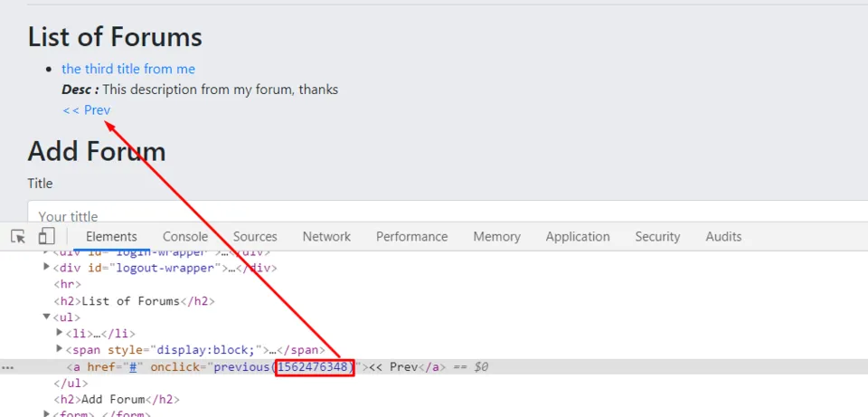
Task: Open the Audits tab
Action: [x=723, y=236]
